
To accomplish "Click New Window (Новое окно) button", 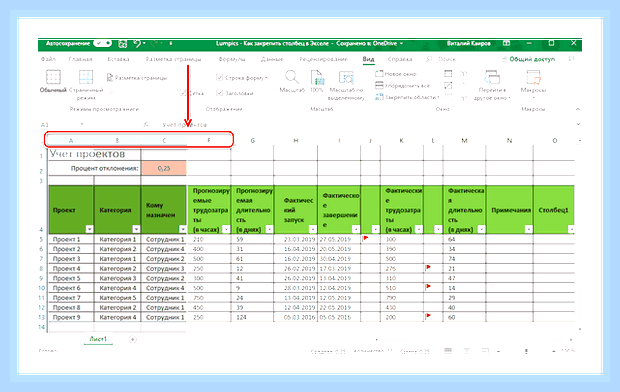I will pos(395,74).
